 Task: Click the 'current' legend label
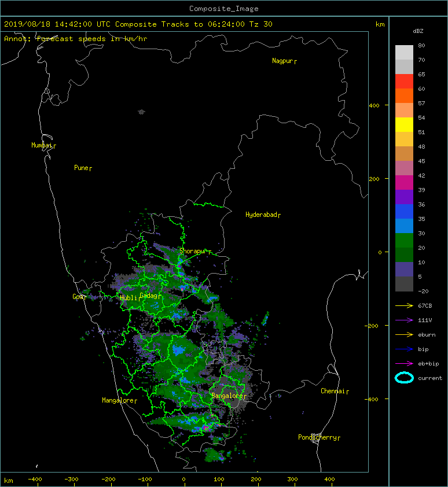430,378
